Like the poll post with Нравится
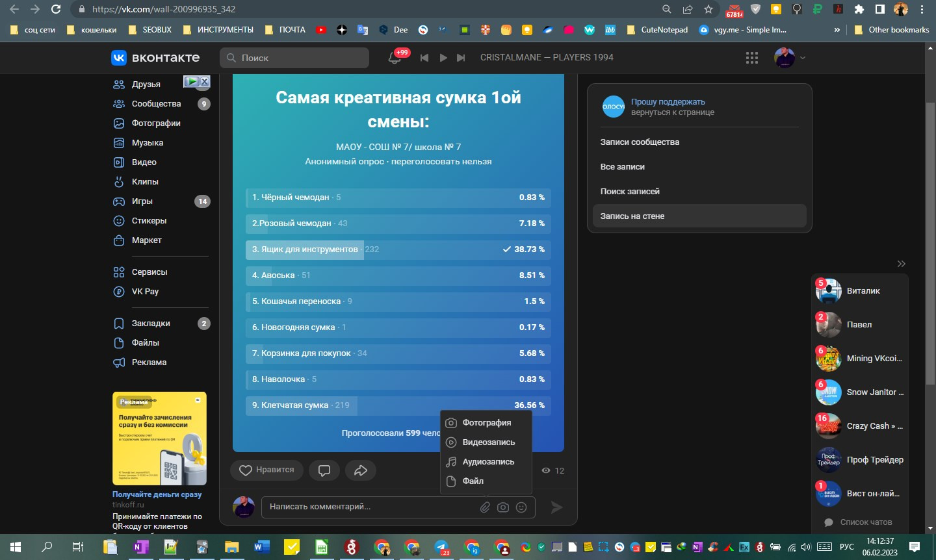Viewport: 936px width, 560px height. tap(266, 470)
